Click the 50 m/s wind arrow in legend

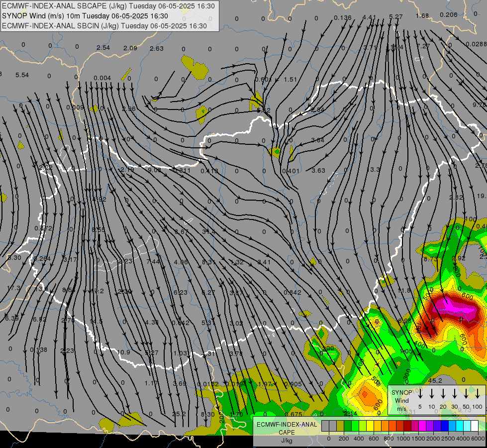[x=466, y=394]
